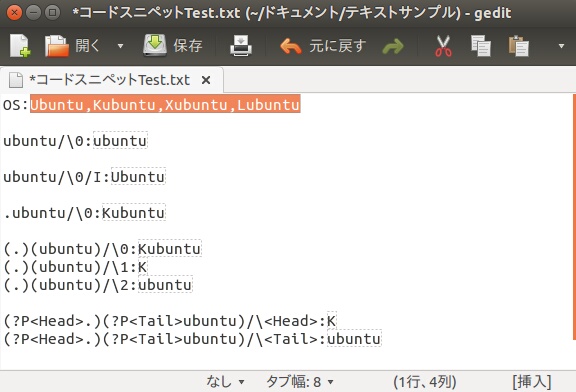
Task: Click the 'ubuntu/\0/I:' line text
Action: 57,177
